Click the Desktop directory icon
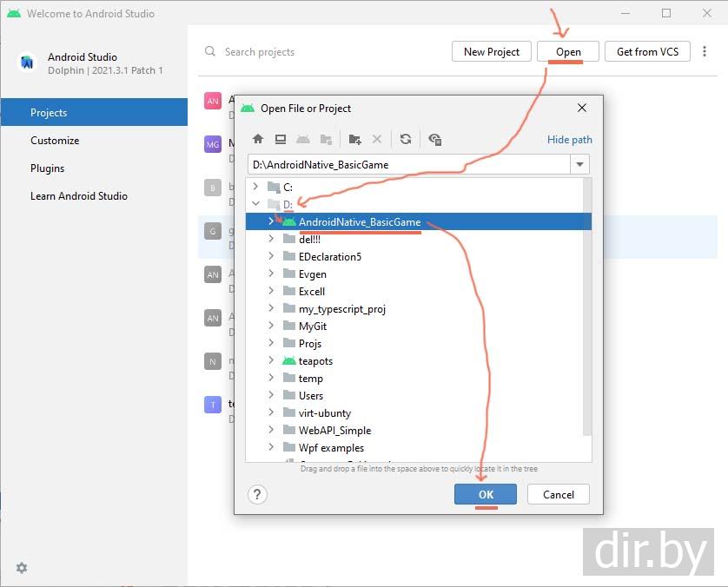 coord(281,139)
